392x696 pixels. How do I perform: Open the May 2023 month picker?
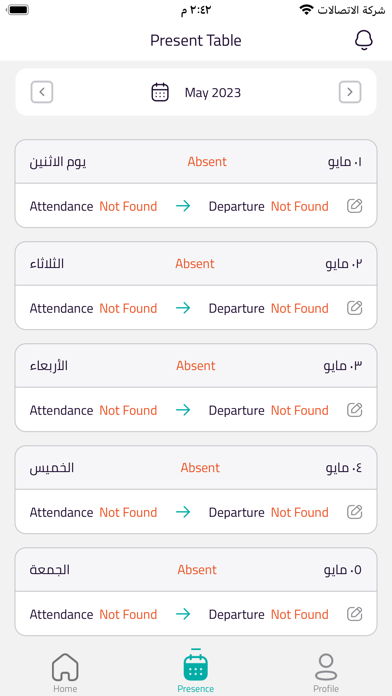coord(213,93)
